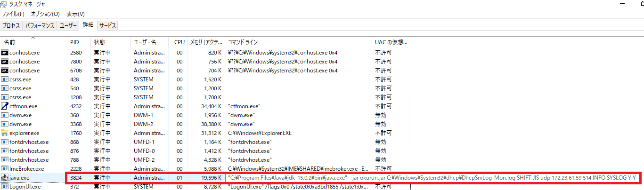The image size is (644, 190).
Task: Switch to the プロセス tab
Action: coord(11,25)
